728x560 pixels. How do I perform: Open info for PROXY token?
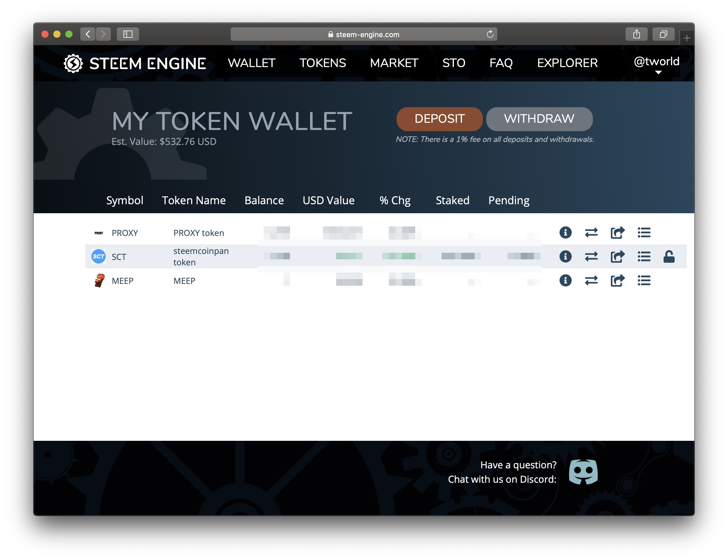tap(565, 232)
